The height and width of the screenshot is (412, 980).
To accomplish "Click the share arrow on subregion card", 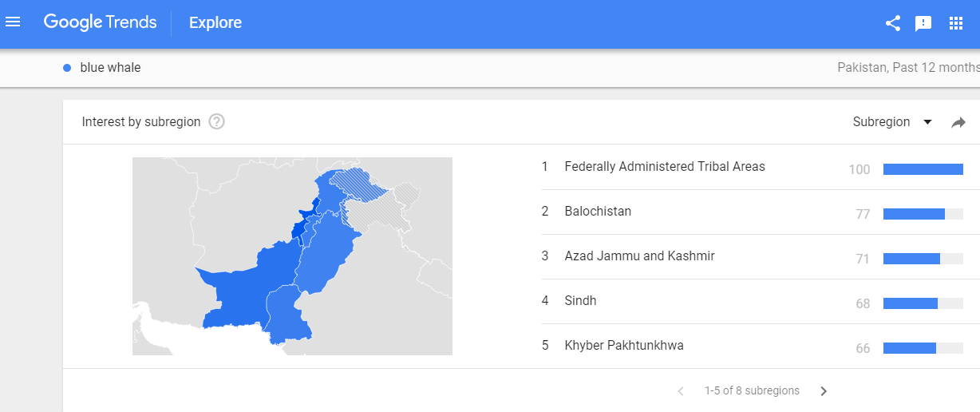I will click(x=958, y=122).
